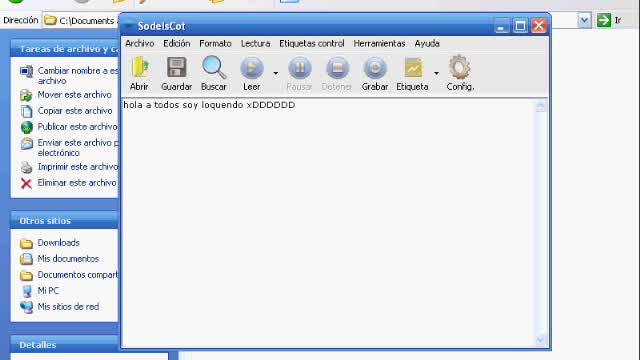
Task: Click the SodelsCot title bar app icon
Action: [128, 26]
